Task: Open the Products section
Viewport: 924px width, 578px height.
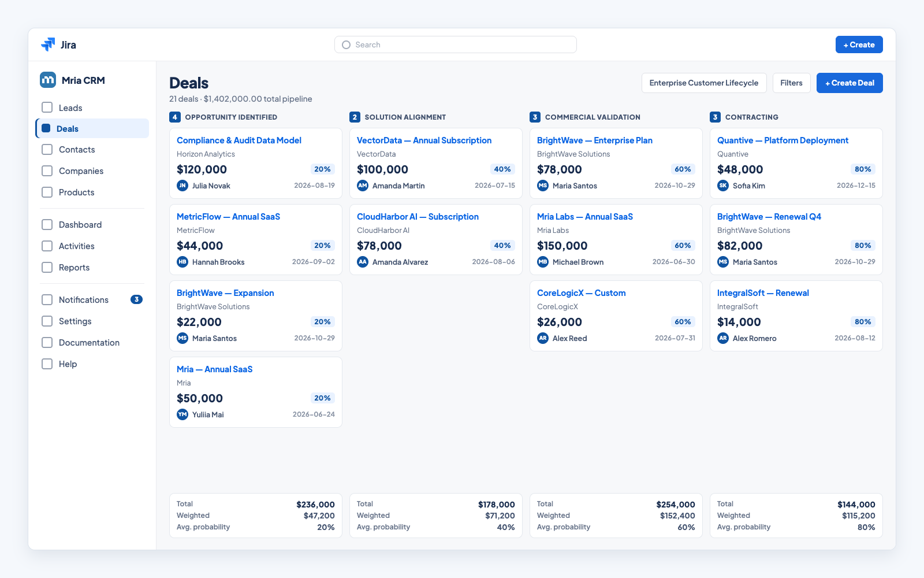Action: click(92, 192)
